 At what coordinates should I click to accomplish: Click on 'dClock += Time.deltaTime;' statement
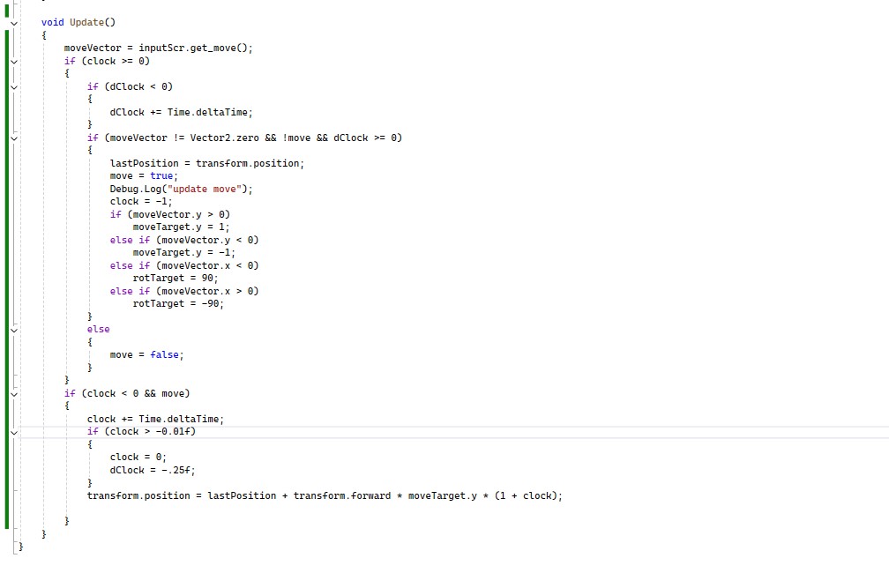[181, 112]
